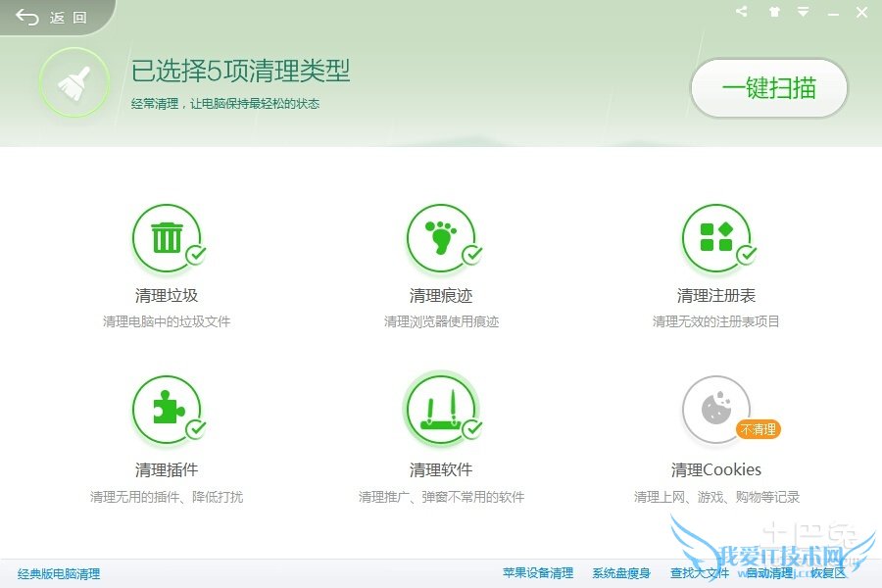The width and height of the screenshot is (882, 588).
Task: Select the 清理软件 software icon
Action: coord(441,411)
